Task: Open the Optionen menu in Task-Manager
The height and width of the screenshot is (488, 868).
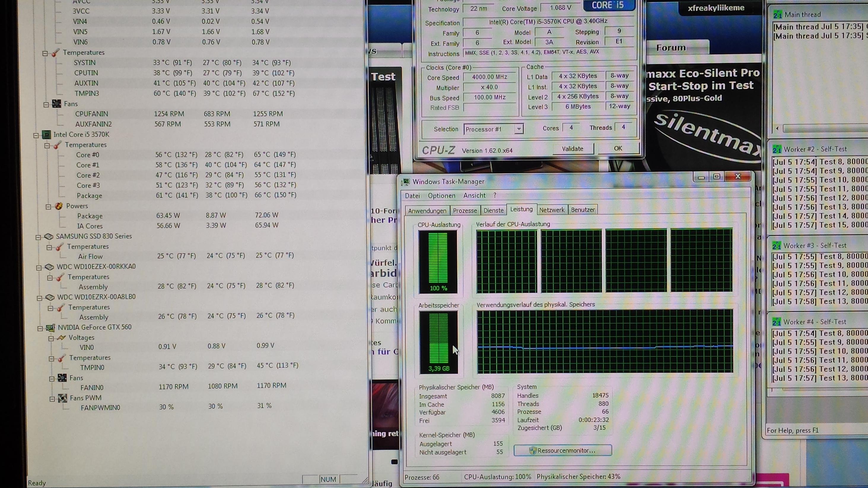Action: [x=441, y=196]
